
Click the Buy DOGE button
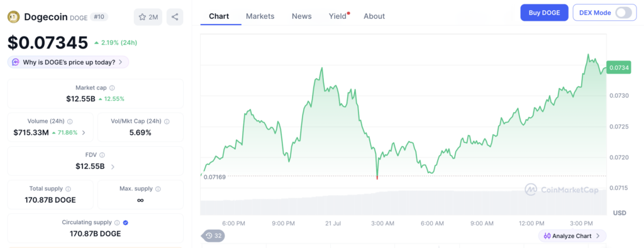coord(544,13)
